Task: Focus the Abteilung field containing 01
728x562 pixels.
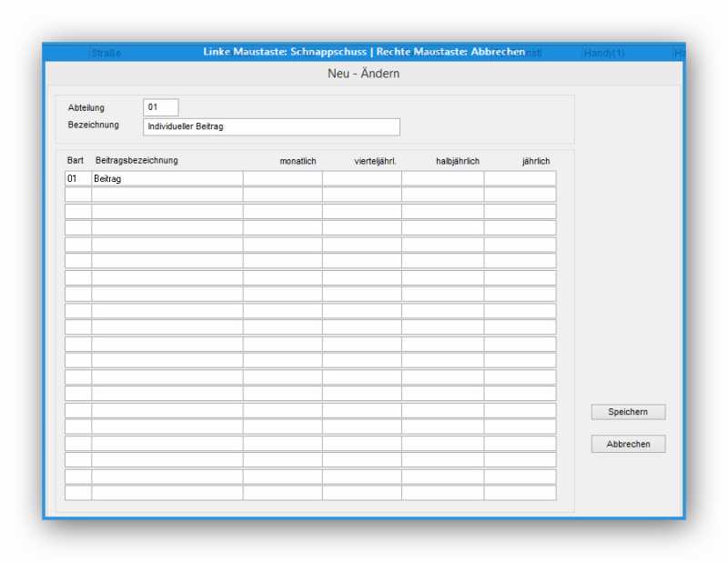Action: coord(161,107)
